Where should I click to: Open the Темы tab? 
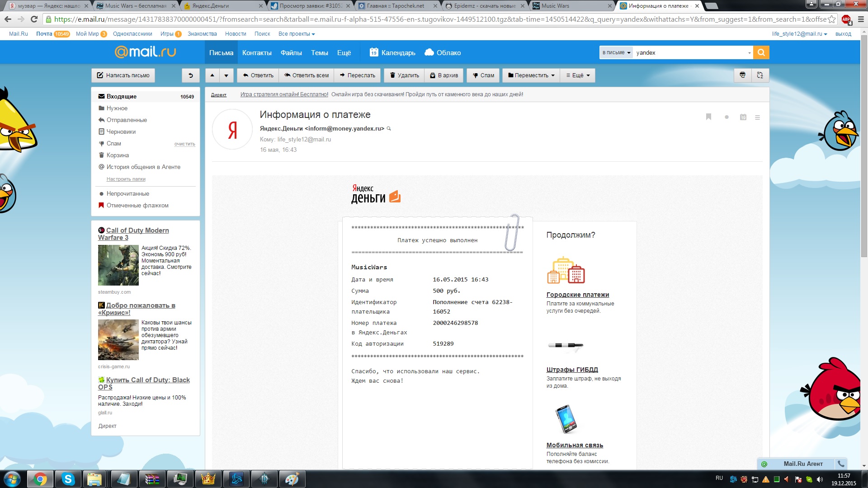[319, 52]
